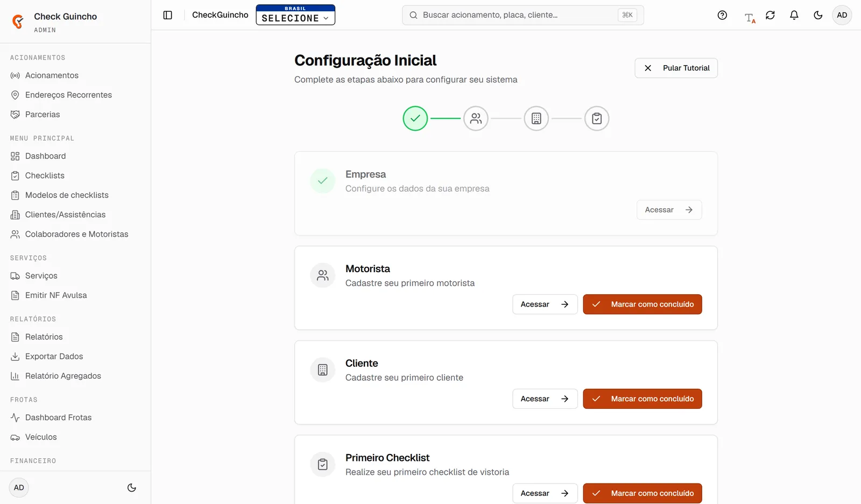Toggle the sidebar panel icon

168,15
